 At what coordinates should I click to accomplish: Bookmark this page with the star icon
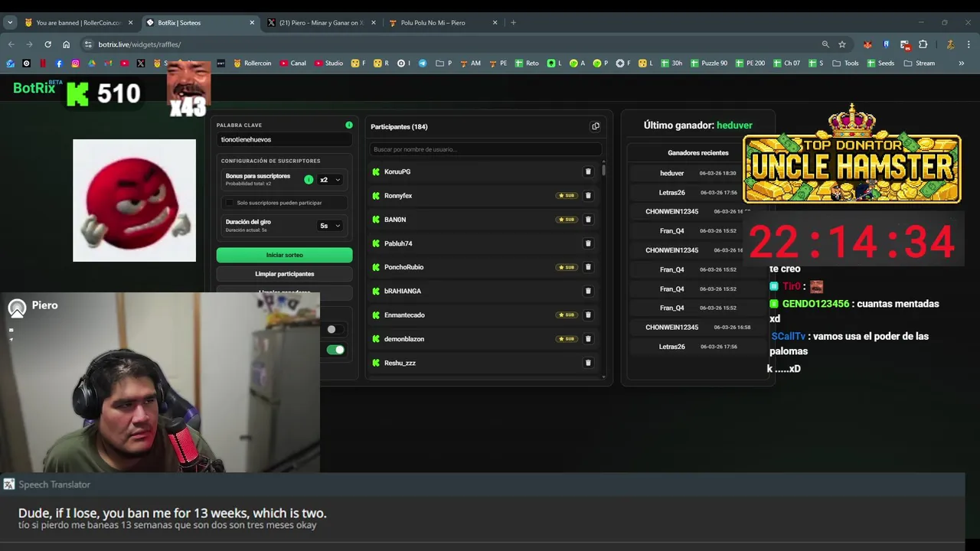tap(842, 44)
